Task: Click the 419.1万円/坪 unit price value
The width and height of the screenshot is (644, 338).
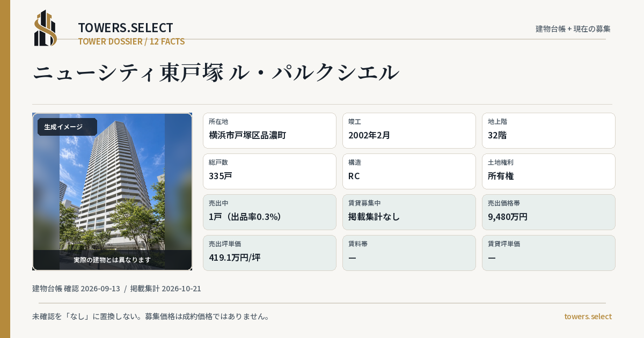Action: (235, 258)
